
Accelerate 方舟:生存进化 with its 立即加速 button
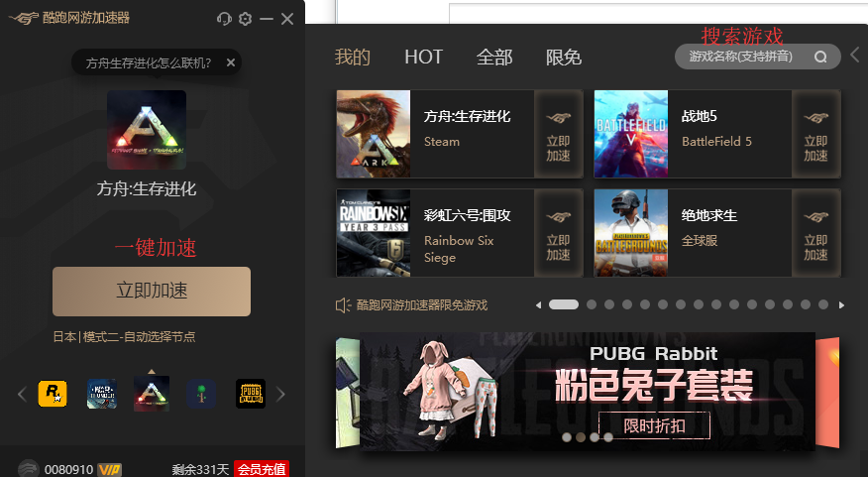coord(558,135)
